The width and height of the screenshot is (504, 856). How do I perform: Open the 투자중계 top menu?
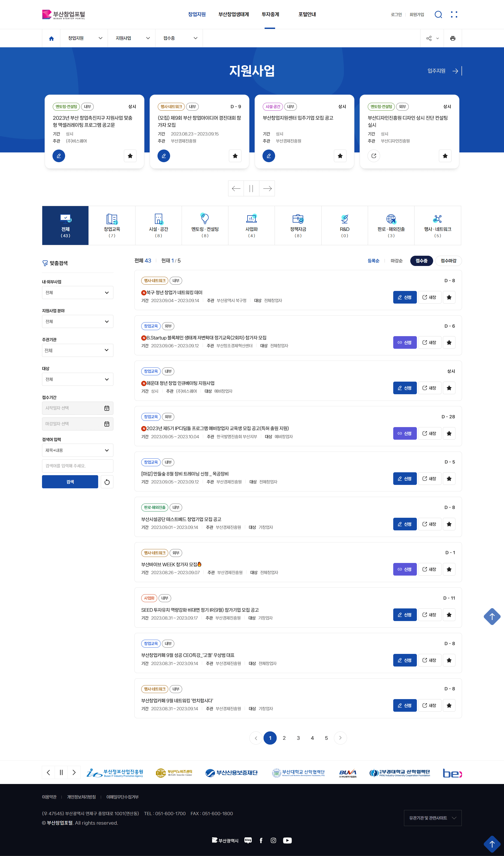click(x=270, y=14)
